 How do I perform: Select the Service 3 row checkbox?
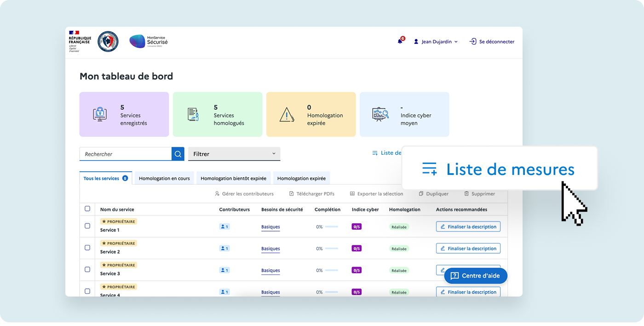tap(87, 269)
